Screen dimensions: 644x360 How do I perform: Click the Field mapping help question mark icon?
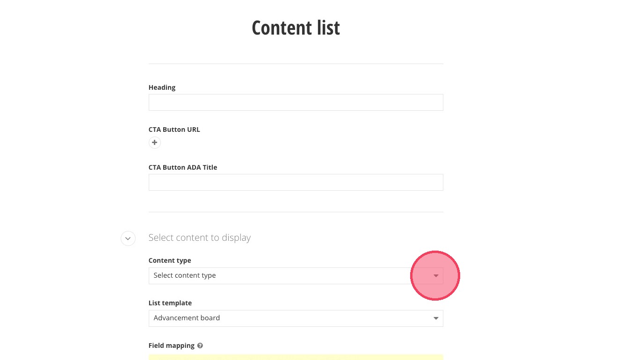(x=200, y=346)
